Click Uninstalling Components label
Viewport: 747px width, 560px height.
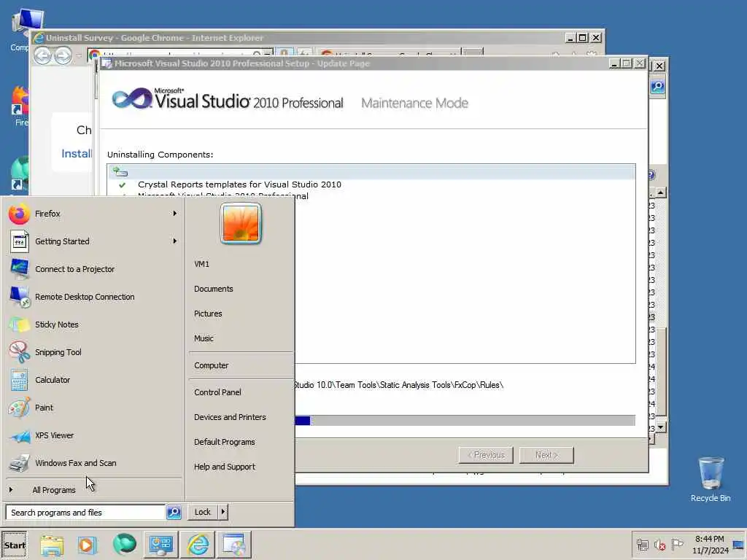[x=160, y=155]
